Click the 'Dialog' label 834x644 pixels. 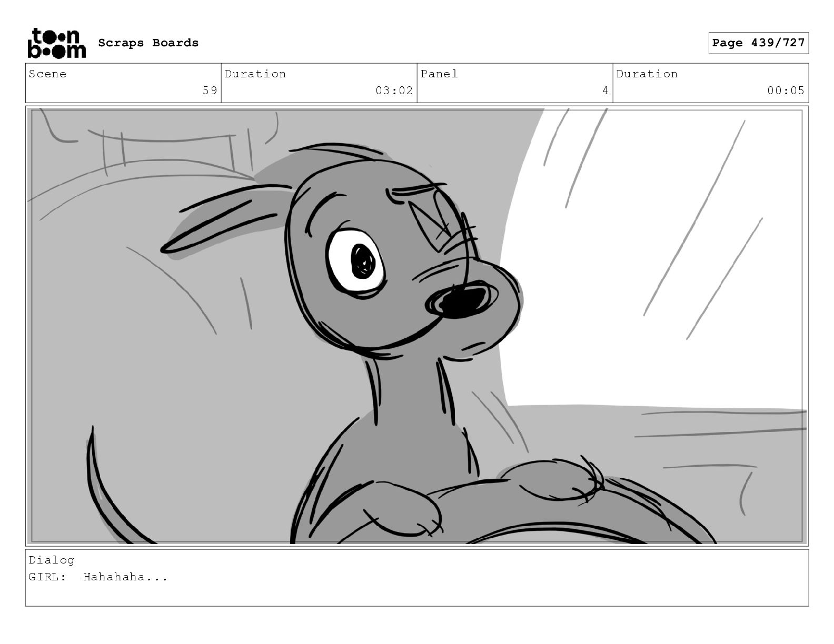(52, 560)
